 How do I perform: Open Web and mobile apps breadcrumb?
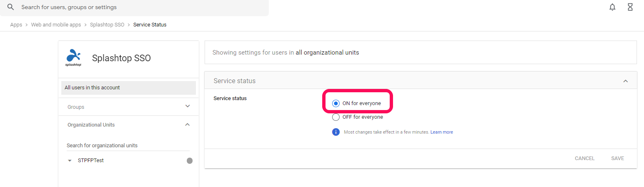click(56, 25)
